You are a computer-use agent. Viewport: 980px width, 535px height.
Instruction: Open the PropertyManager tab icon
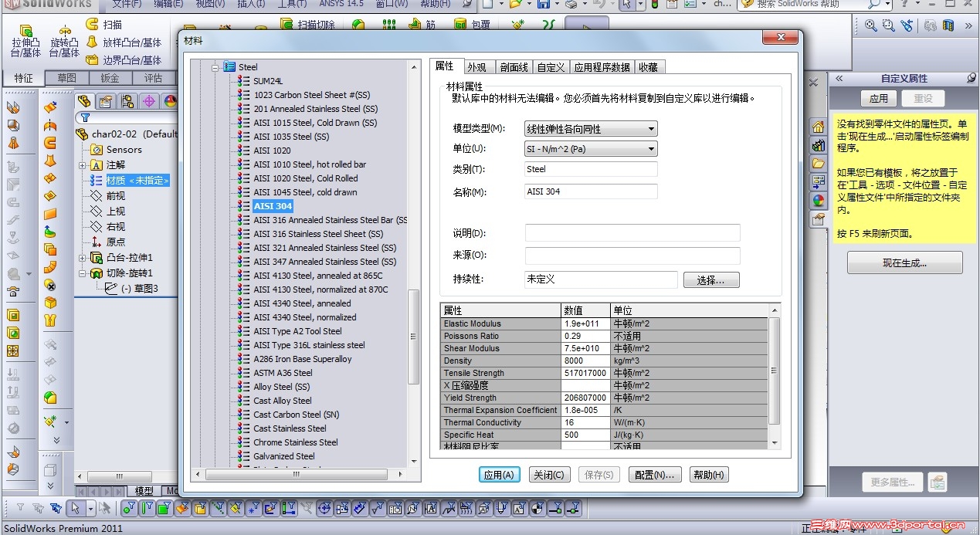tap(106, 101)
